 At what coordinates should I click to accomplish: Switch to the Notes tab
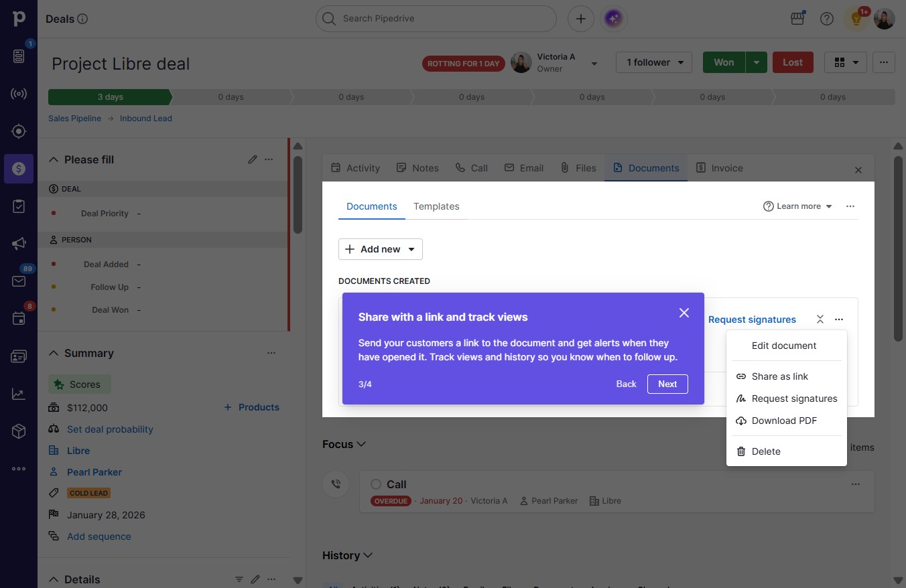point(417,168)
